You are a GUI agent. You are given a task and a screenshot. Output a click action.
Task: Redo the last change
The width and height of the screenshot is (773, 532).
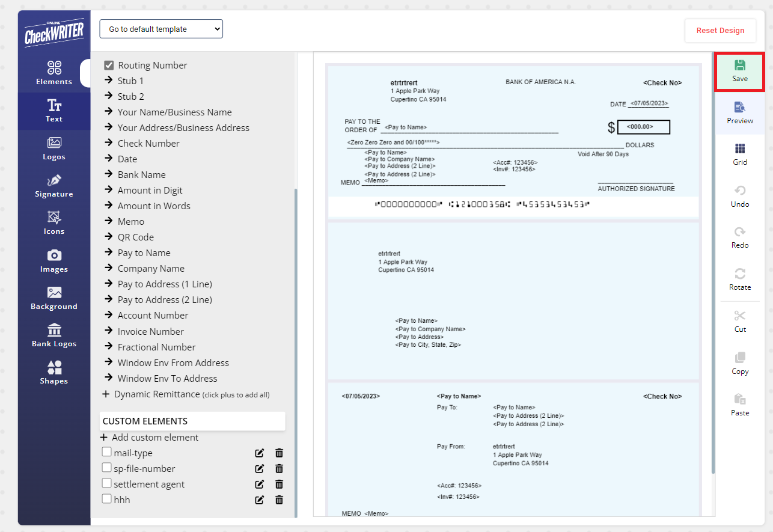tap(740, 237)
